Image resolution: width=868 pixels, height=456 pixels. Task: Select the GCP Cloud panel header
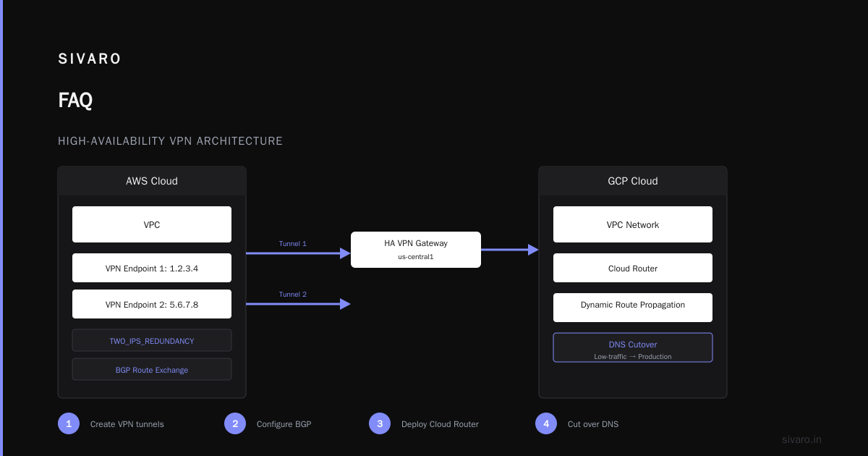pos(633,181)
